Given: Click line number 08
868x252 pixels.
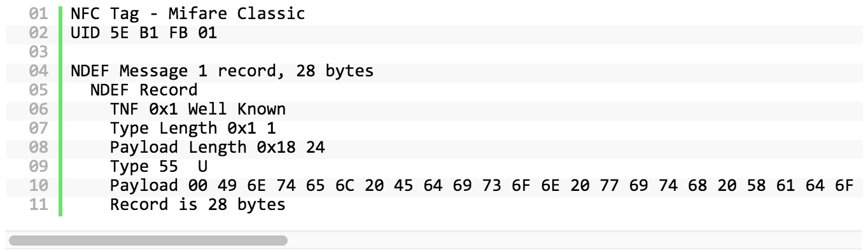Looking at the screenshot, I should click(x=39, y=147).
